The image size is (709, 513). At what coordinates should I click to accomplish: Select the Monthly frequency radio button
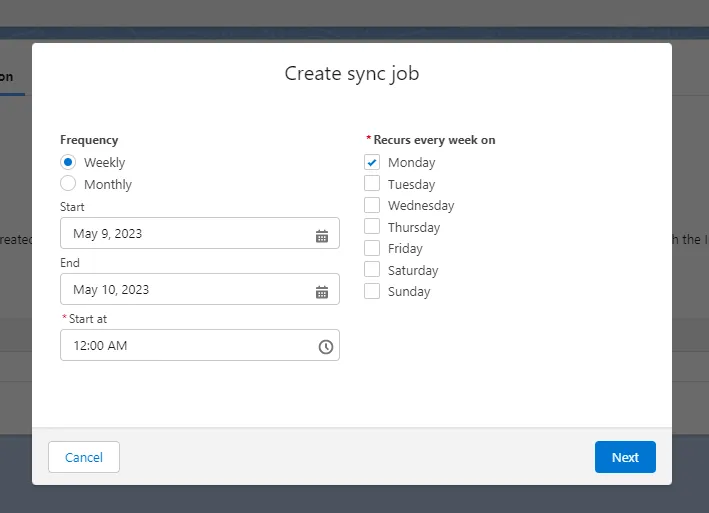[68, 184]
